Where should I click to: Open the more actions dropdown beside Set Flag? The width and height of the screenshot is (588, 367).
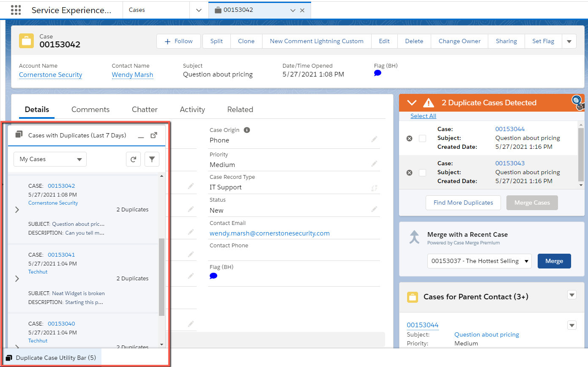(569, 41)
